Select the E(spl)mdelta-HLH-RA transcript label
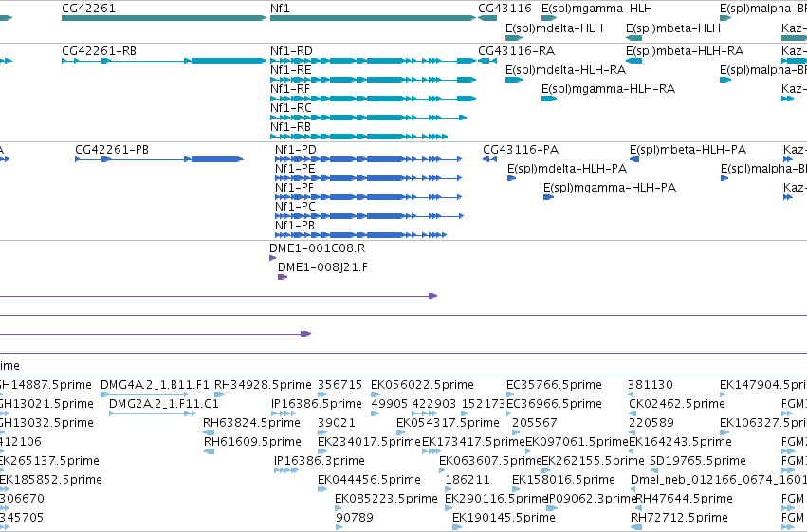Screen dimensions: 807x532 pos(565,70)
